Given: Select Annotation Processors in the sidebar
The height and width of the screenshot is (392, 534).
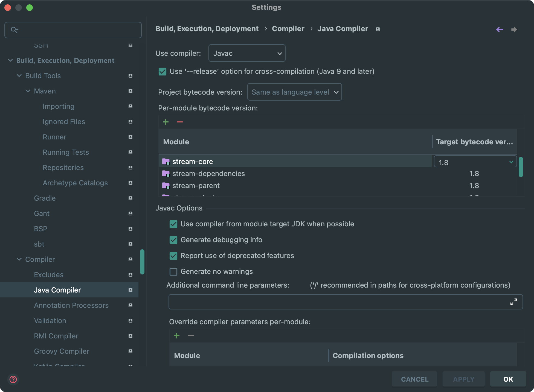Looking at the screenshot, I should click(x=71, y=305).
